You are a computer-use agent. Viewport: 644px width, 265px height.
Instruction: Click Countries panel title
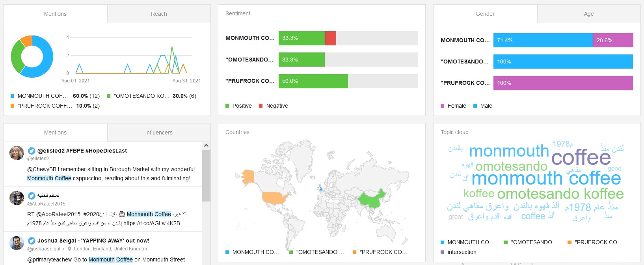[x=237, y=132]
